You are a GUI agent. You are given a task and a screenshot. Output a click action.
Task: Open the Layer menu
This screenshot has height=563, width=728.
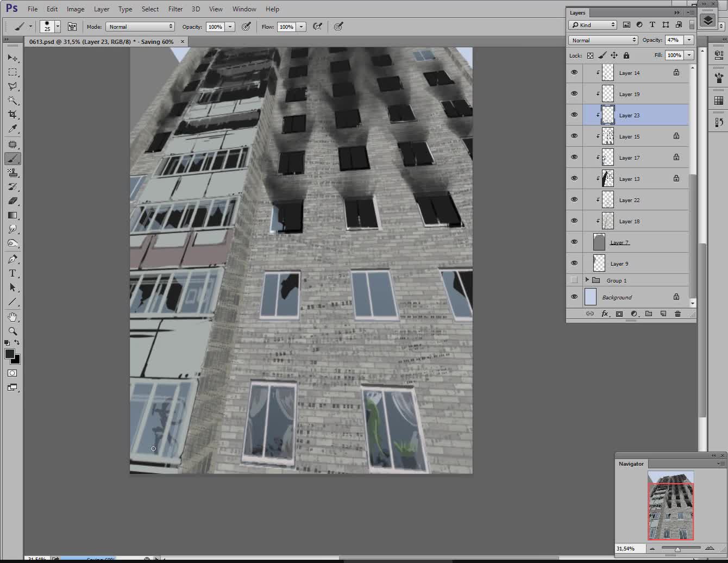point(102,9)
